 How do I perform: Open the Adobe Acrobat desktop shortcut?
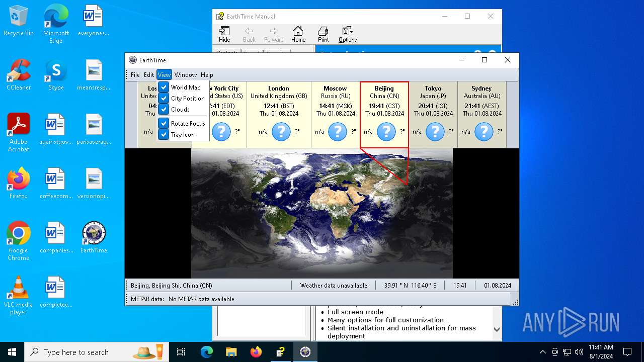pyautogui.click(x=19, y=133)
